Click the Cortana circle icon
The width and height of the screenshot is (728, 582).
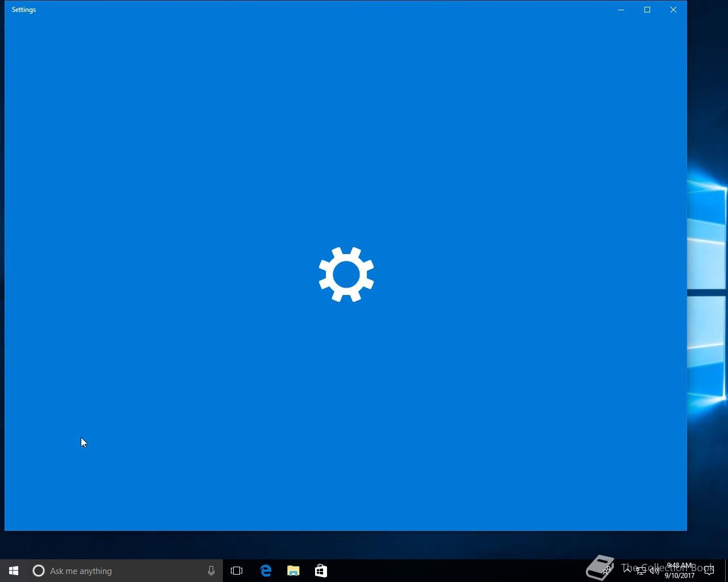point(39,571)
